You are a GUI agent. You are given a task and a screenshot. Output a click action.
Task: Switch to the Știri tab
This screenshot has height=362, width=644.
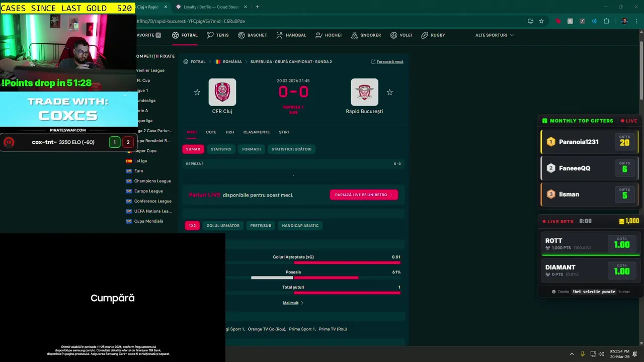pyautogui.click(x=284, y=132)
